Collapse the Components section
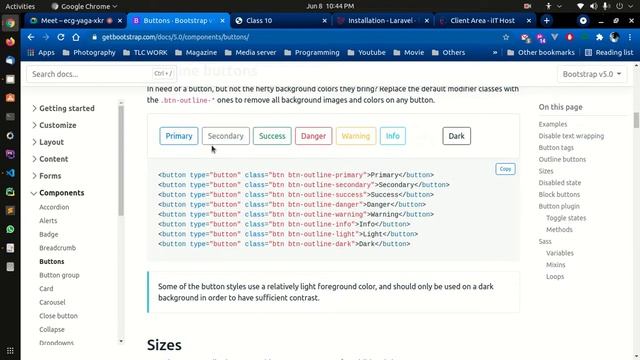 pos(58,193)
